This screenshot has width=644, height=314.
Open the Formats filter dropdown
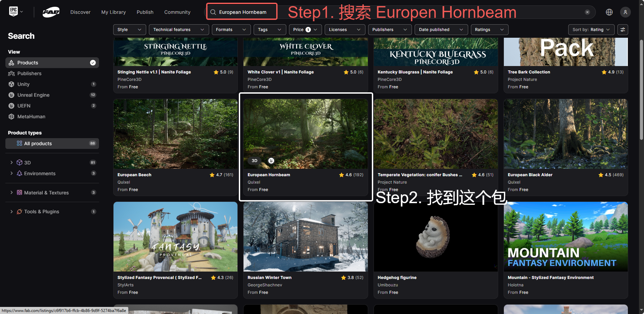pyautogui.click(x=231, y=30)
